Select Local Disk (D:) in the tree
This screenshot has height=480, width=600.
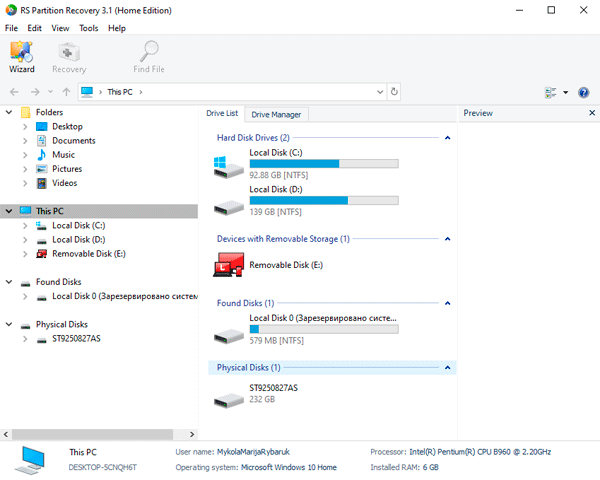point(79,240)
